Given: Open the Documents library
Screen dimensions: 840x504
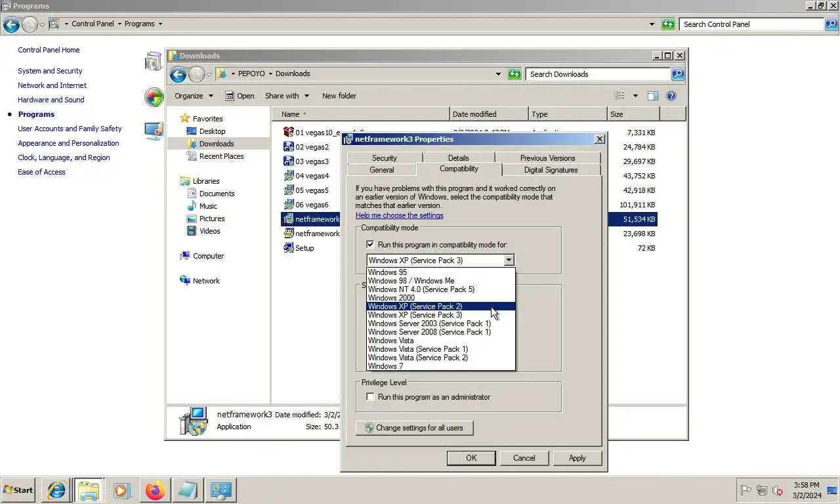Looking at the screenshot, I should click(211, 194).
